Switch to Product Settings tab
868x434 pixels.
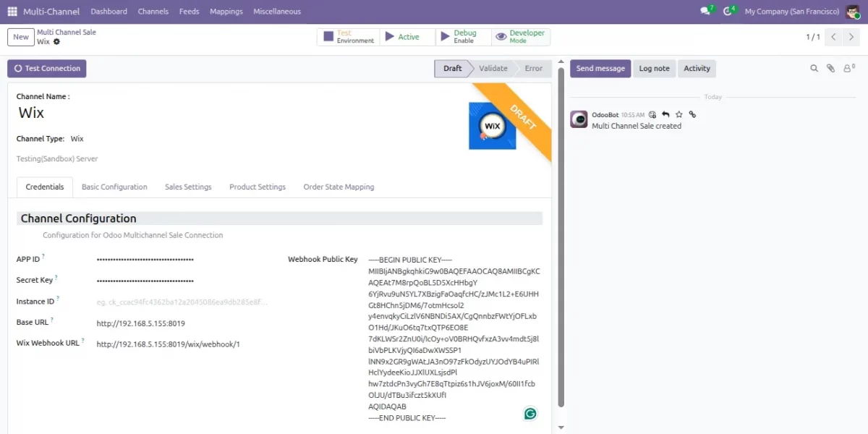[x=258, y=187]
